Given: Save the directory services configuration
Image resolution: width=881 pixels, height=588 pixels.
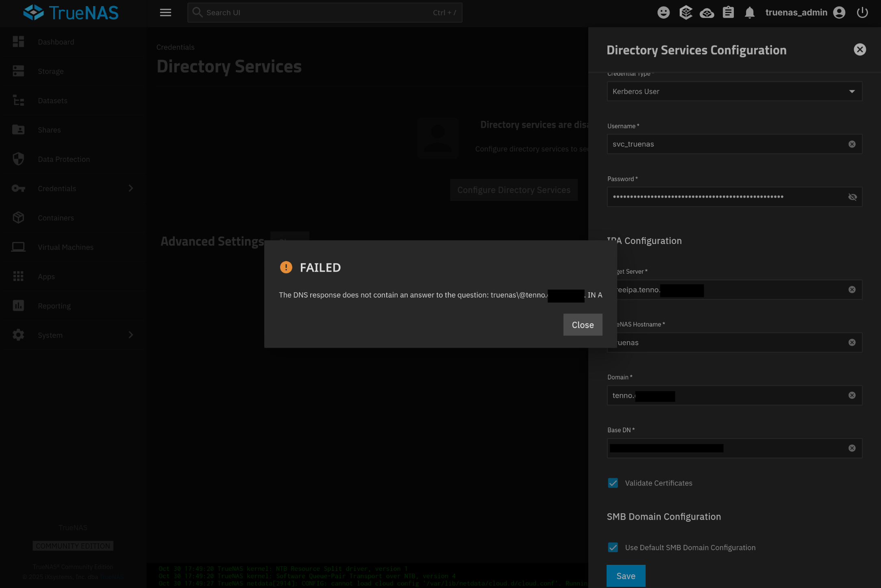Looking at the screenshot, I should click(625, 576).
